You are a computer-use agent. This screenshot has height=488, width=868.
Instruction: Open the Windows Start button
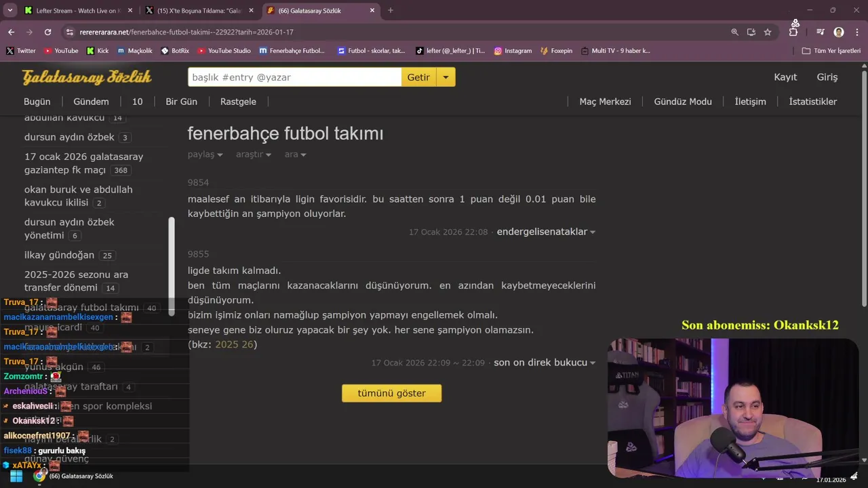tap(16, 476)
